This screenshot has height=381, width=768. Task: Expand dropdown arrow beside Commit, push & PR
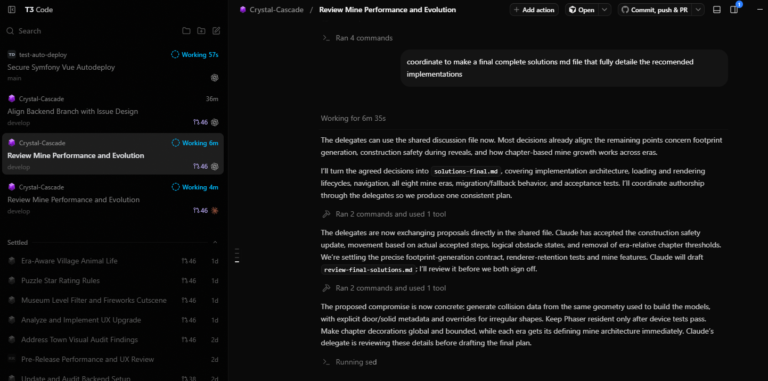(x=698, y=10)
